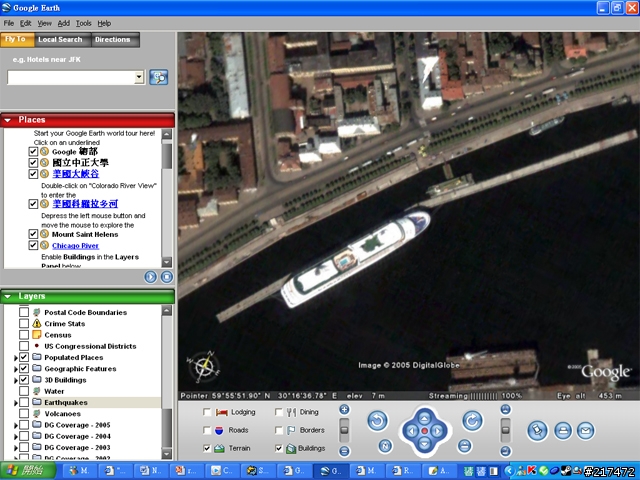The height and width of the screenshot is (480, 640).
Task: Expand the Populated Places tree node
Action: 16,358
